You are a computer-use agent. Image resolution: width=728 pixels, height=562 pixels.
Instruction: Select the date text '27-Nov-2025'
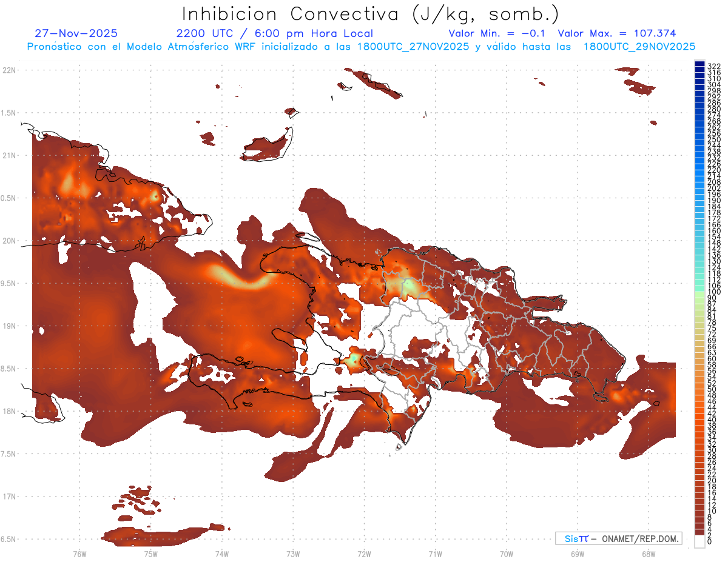[76, 33]
